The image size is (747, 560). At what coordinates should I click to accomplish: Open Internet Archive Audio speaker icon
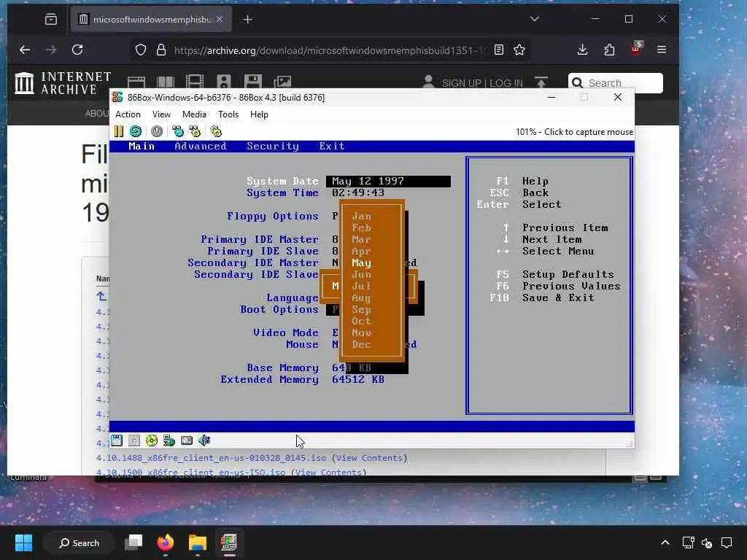click(223, 82)
